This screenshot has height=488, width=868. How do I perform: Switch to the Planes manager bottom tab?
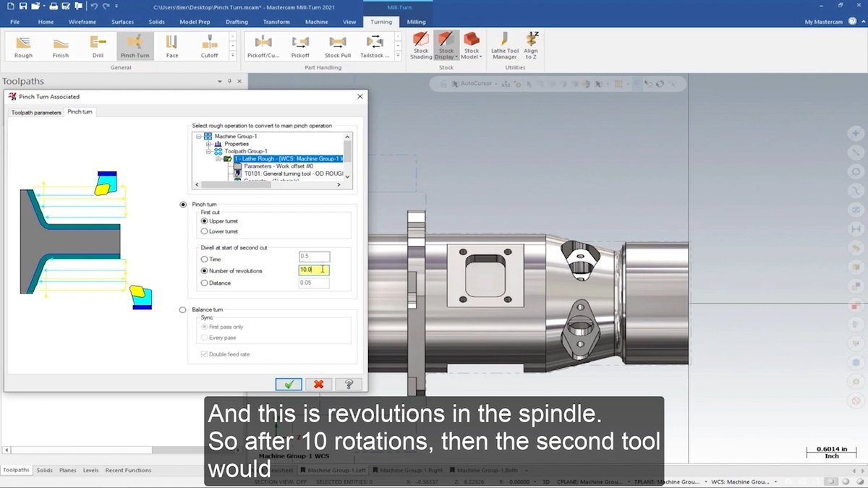(67, 470)
